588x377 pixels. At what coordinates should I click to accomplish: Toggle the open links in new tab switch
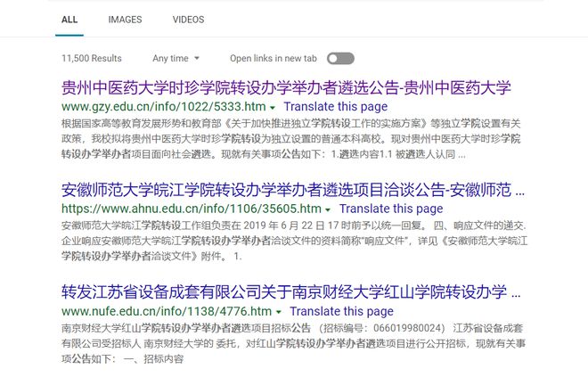pyautogui.click(x=339, y=58)
